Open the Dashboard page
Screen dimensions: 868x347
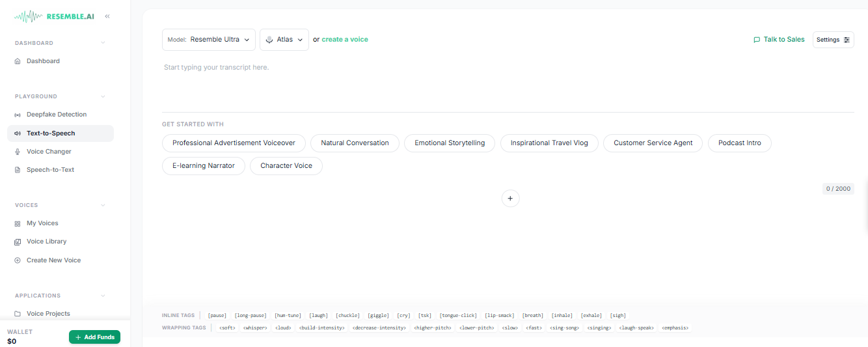click(x=43, y=61)
